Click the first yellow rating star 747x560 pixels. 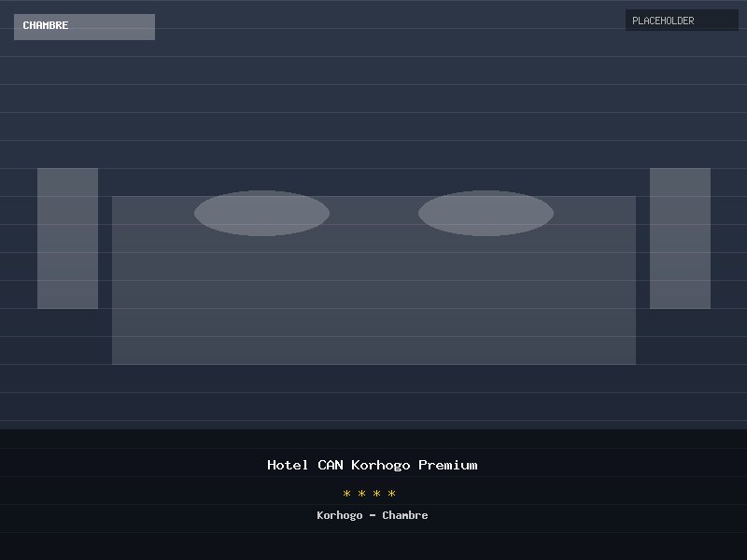[347, 494]
